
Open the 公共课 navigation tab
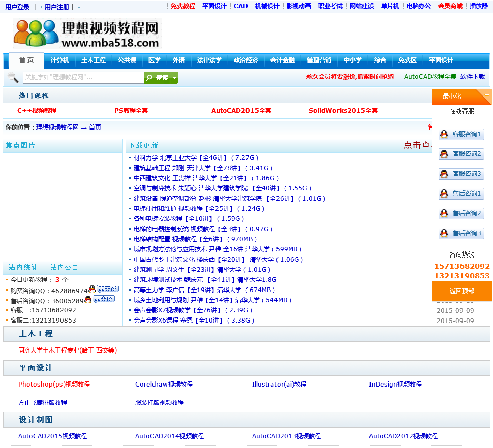coord(127,60)
